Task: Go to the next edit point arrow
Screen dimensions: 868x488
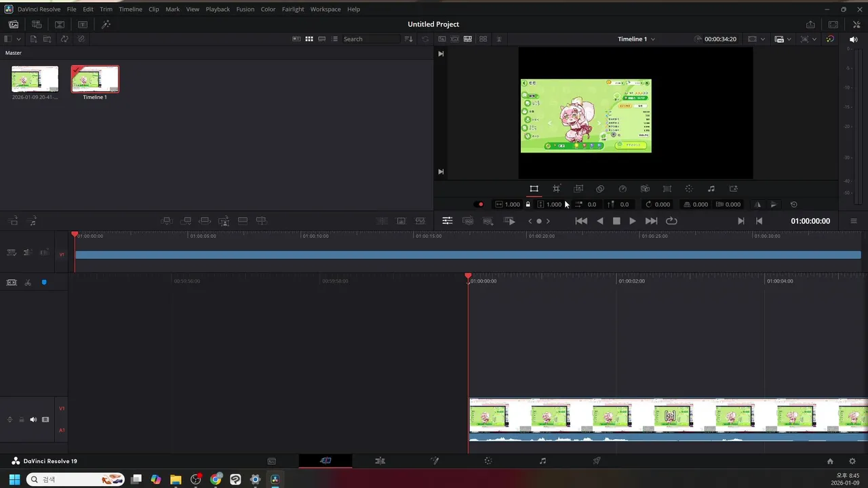Action: (x=741, y=221)
